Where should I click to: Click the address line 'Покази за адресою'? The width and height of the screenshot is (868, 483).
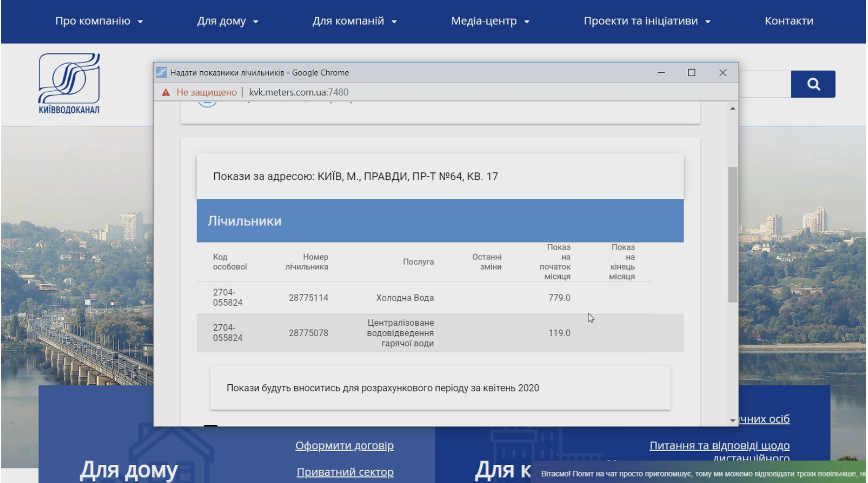click(355, 176)
